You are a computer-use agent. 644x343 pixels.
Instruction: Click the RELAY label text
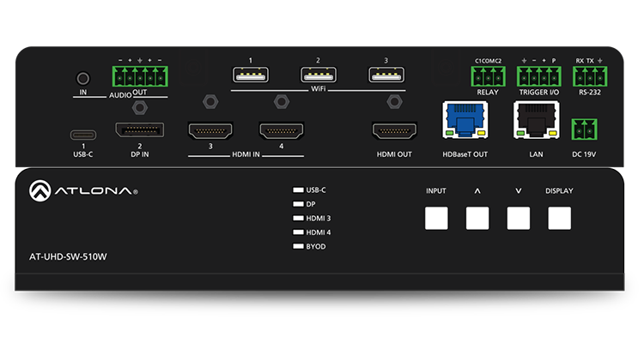coord(488,93)
